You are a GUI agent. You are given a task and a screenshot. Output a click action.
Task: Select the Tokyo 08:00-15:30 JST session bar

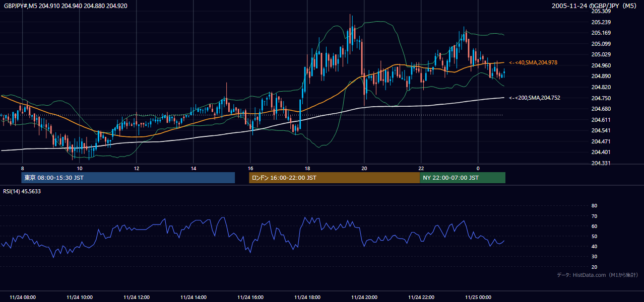pyautogui.click(x=128, y=178)
